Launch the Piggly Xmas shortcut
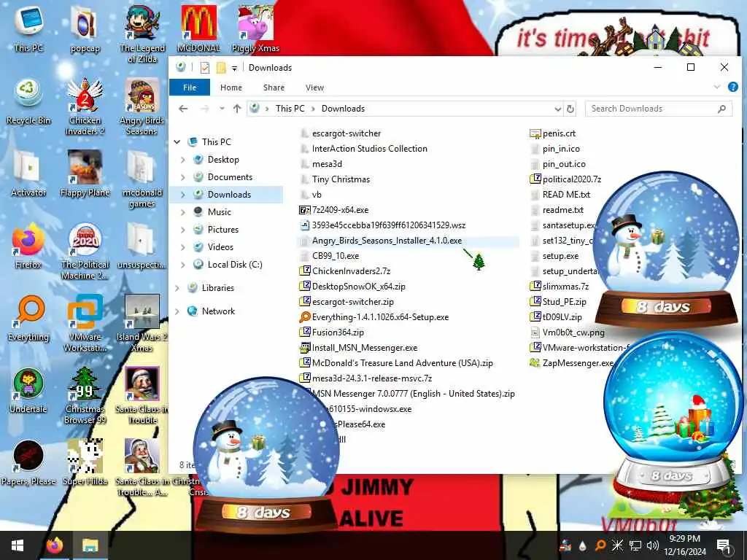The image size is (747, 560). (x=255, y=28)
